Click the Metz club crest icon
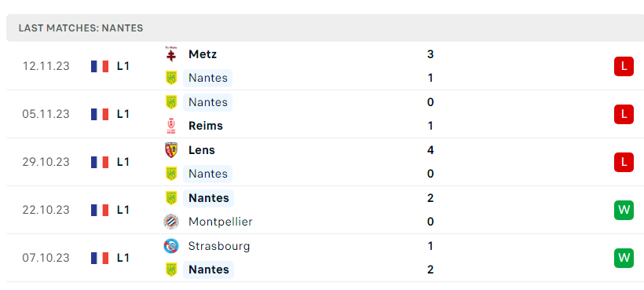The image size is (644, 290). point(171,54)
